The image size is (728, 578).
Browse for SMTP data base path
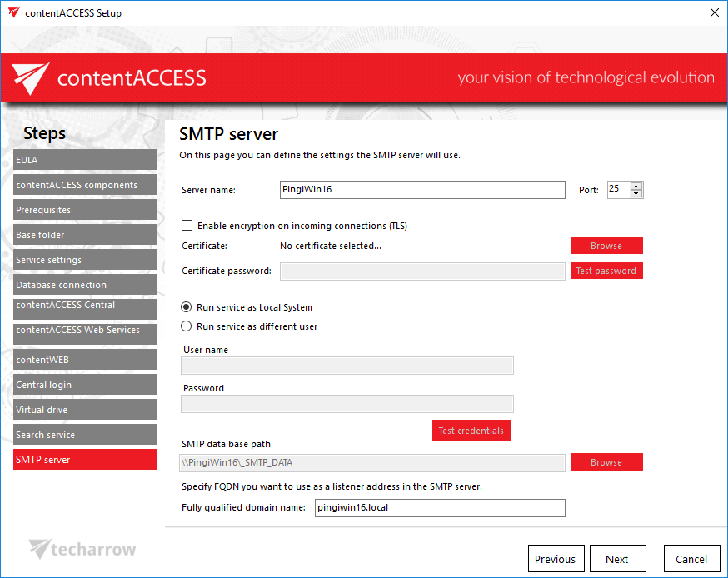click(x=606, y=462)
